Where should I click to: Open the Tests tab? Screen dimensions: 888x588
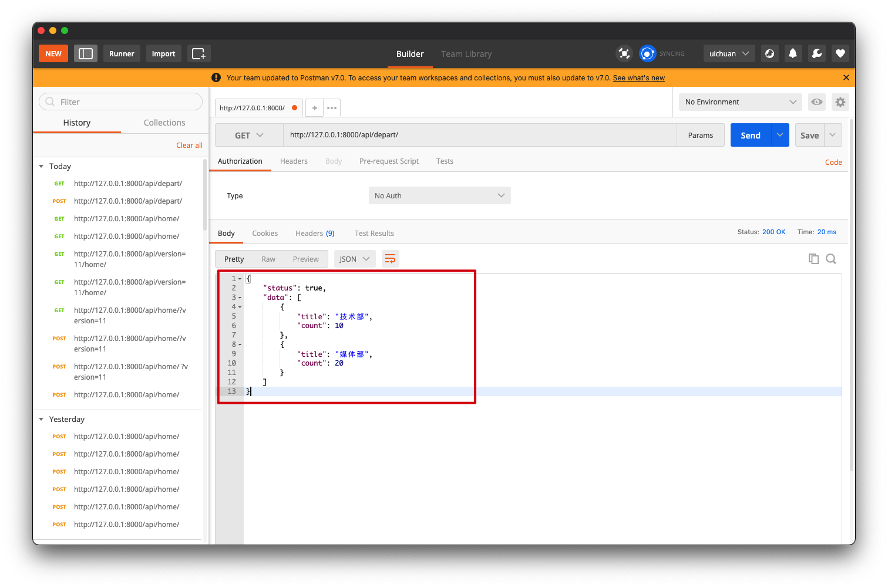click(445, 161)
